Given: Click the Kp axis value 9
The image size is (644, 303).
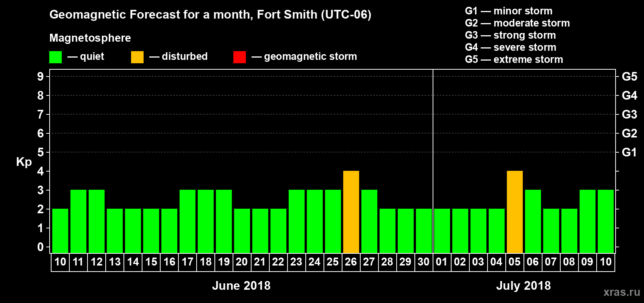Looking at the screenshot, I should point(41,77).
